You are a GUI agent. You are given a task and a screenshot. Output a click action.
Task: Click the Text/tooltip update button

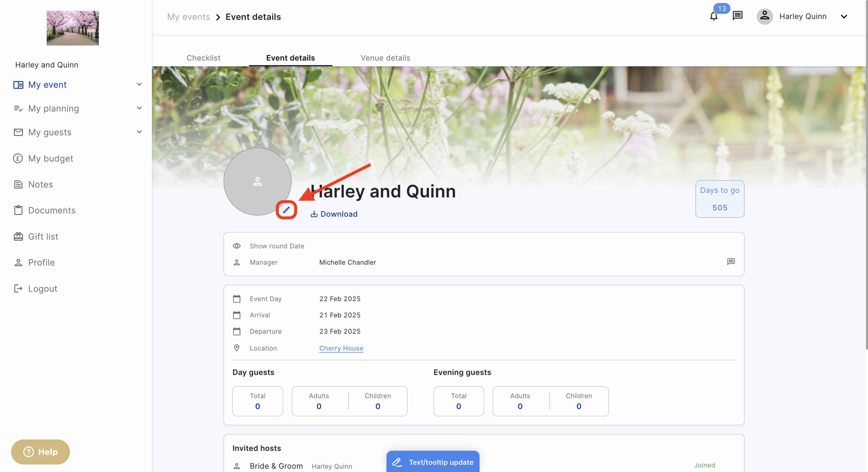pyautogui.click(x=433, y=462)
